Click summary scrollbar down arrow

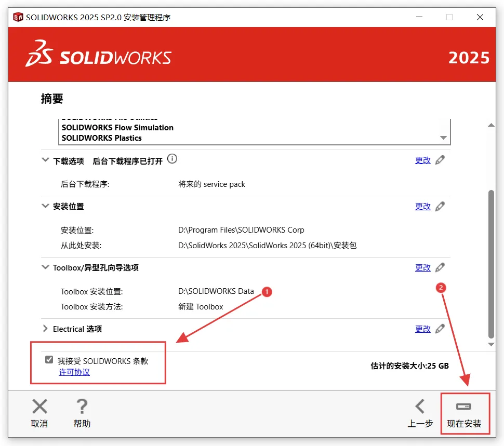pos(491,344)
